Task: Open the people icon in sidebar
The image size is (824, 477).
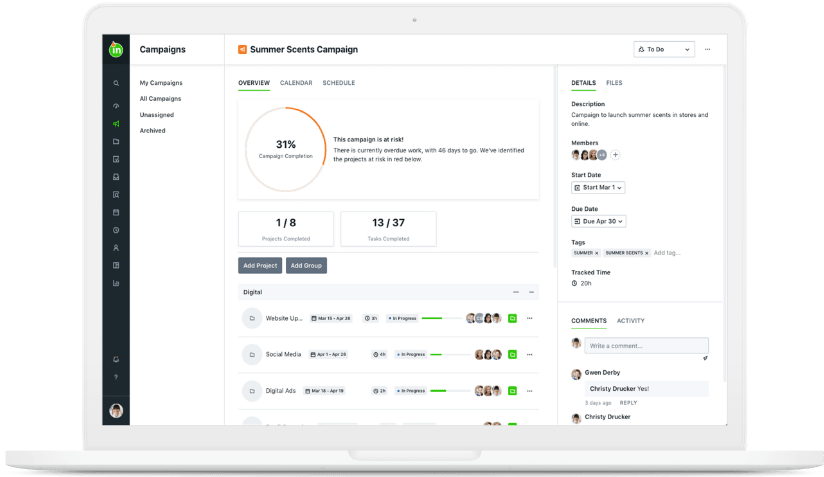Action: tap(116, 247)
